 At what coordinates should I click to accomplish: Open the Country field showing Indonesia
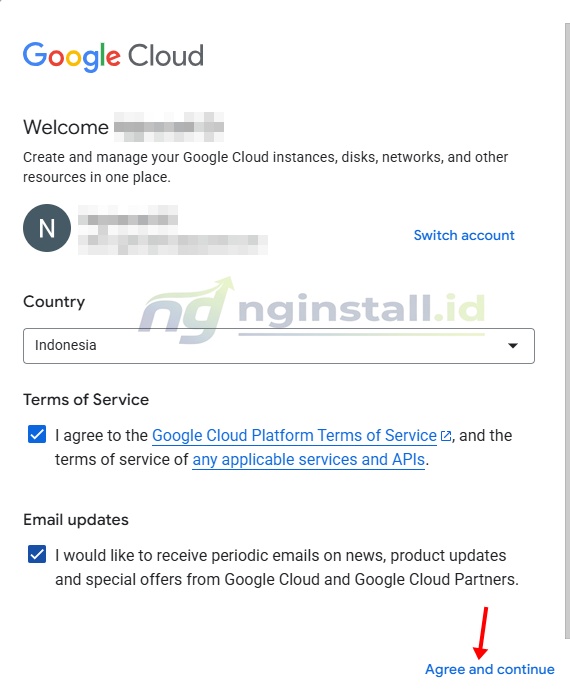pyautogui.click(x=279, y=346)
